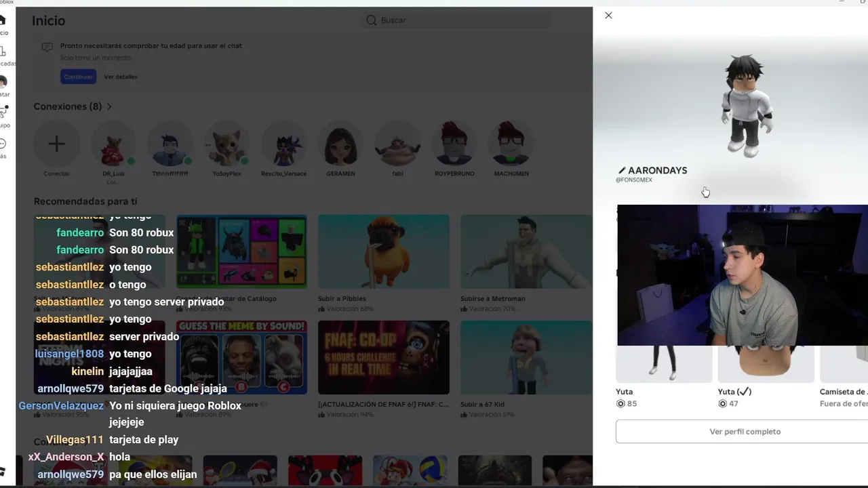Open YoSoyPlex connection avatar
This screenshot has width=868, height=488.
point(226,144)
